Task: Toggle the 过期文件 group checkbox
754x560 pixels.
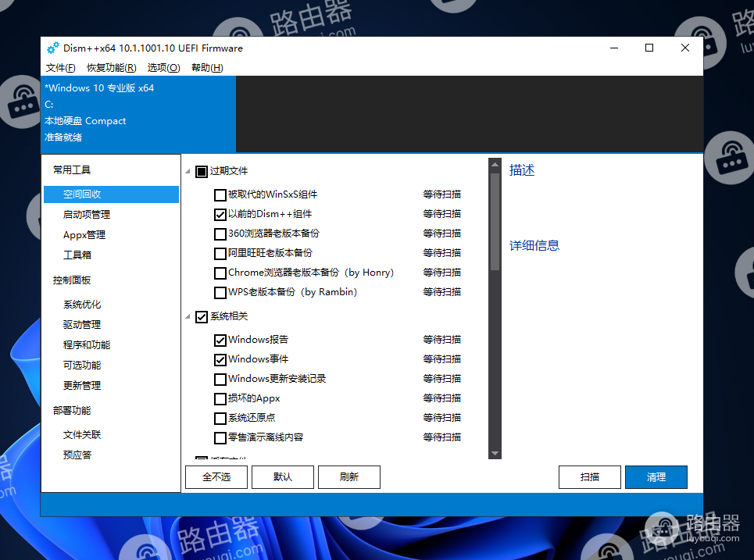Action: [x=202, y=171]
